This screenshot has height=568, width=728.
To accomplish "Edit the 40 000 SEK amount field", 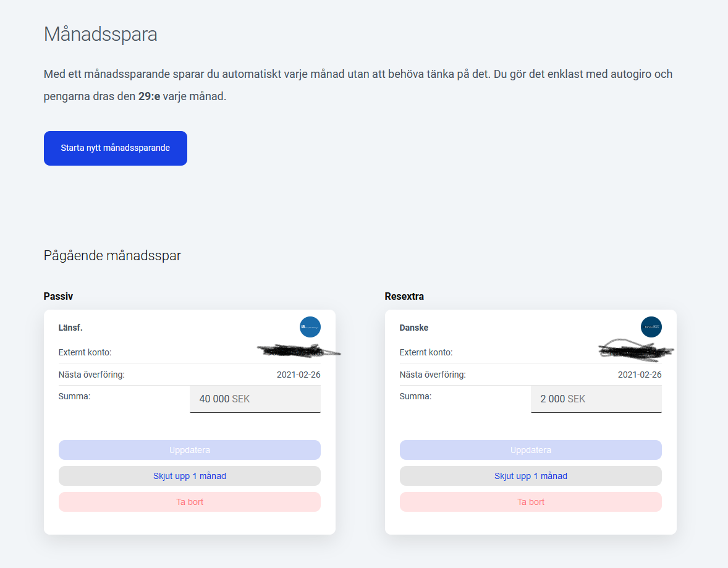I will pyautogui.click(x=255, y=399).
